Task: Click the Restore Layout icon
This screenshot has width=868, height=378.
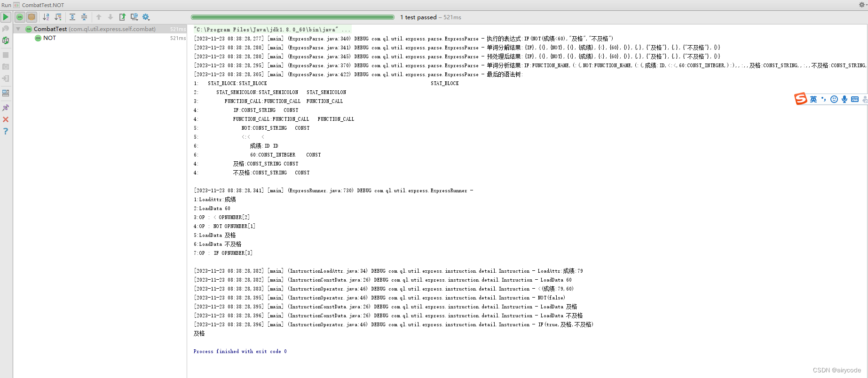Action: (x=6, y=93)
